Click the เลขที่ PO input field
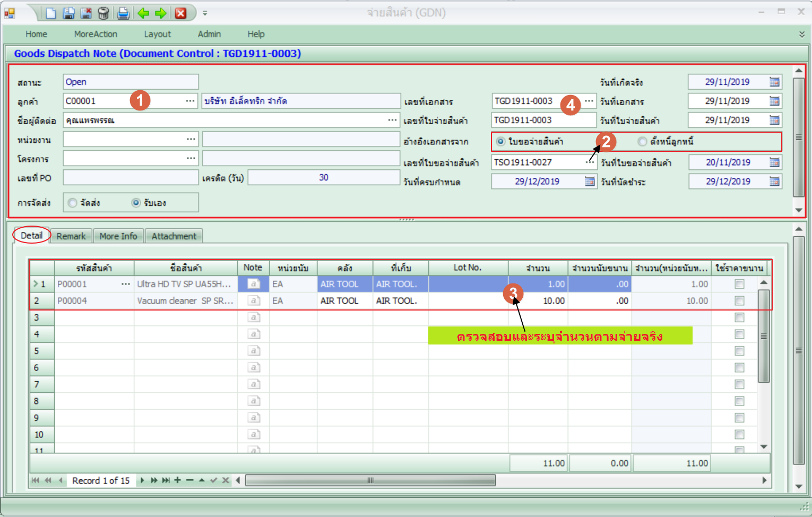 pos(131,177)
